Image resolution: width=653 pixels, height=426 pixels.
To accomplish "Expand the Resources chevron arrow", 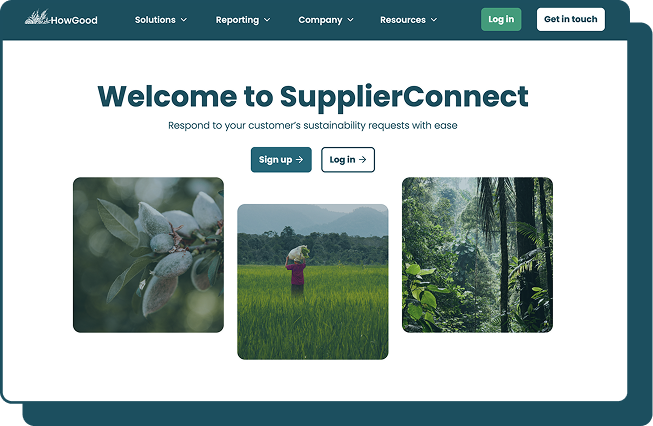I will 434,20.
